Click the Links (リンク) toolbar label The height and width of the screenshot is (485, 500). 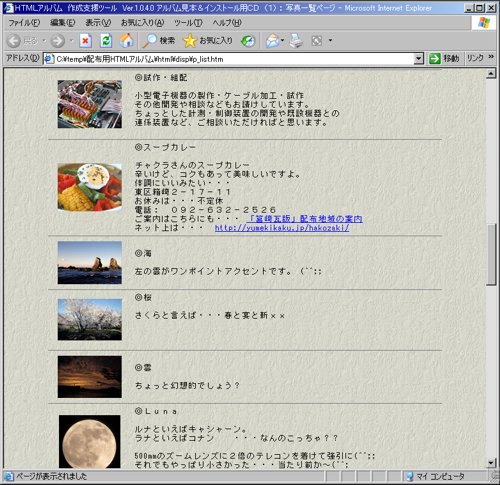[x=475, y=58]
